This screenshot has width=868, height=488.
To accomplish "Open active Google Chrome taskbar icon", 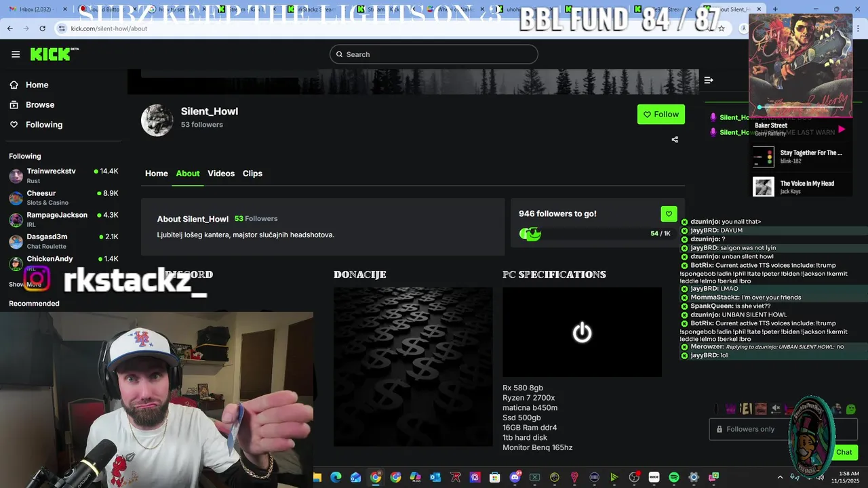I will click(376, 477).
